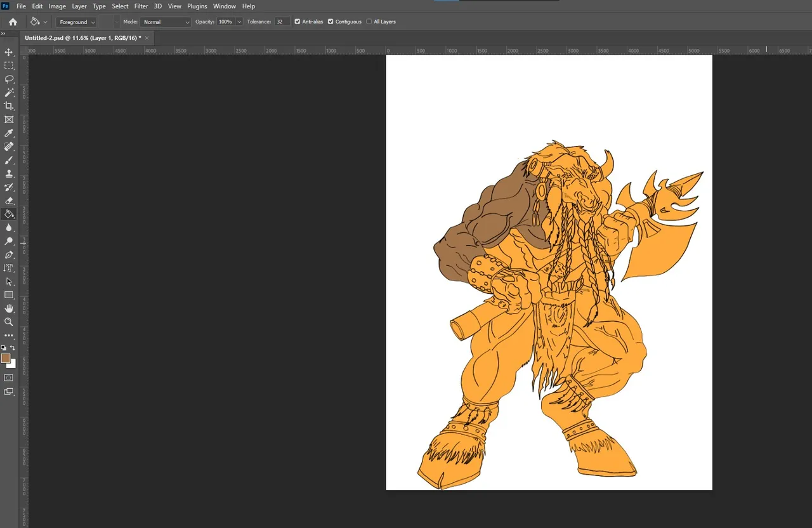Select the Eraser tool
The width and height of the screenshot is (812, 528).
pos(9,201)
